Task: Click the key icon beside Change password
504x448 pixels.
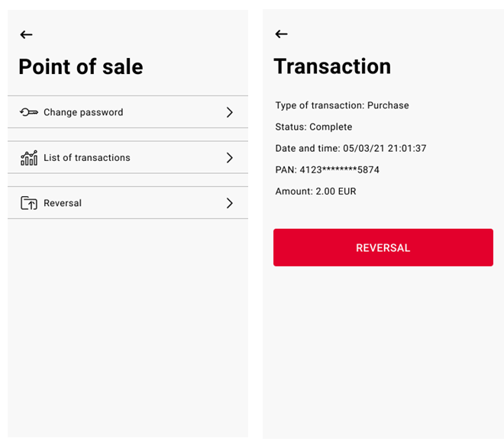Action: 29,112
